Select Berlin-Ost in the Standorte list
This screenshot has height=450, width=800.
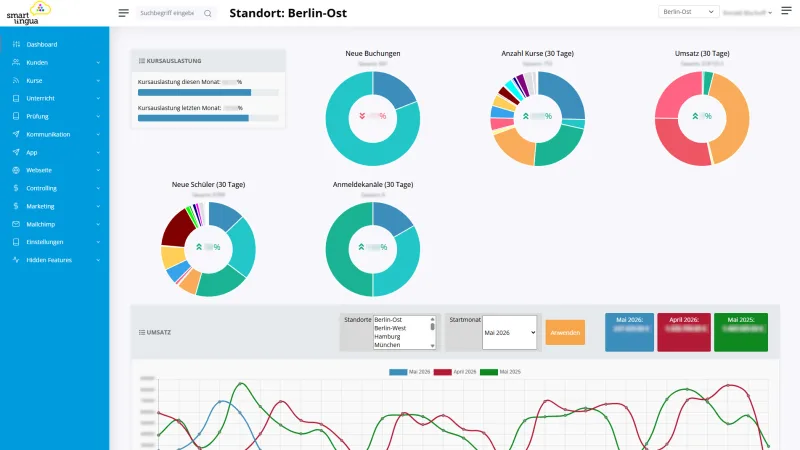click(x=388, y=319)
